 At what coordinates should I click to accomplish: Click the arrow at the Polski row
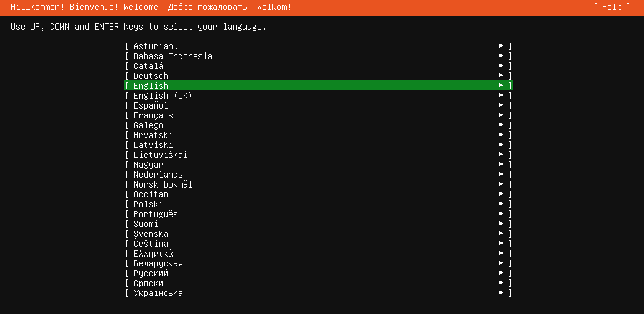point(502,204)
